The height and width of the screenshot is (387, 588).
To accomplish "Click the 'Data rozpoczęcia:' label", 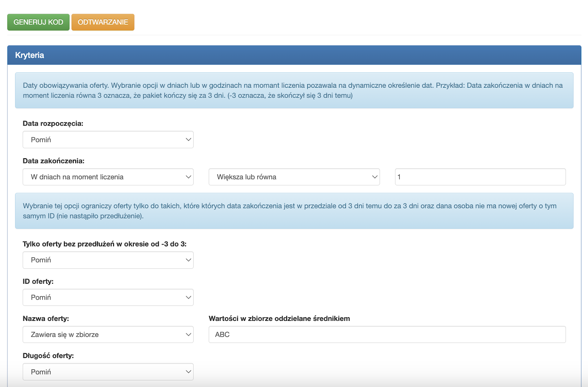I will (53, 123).
